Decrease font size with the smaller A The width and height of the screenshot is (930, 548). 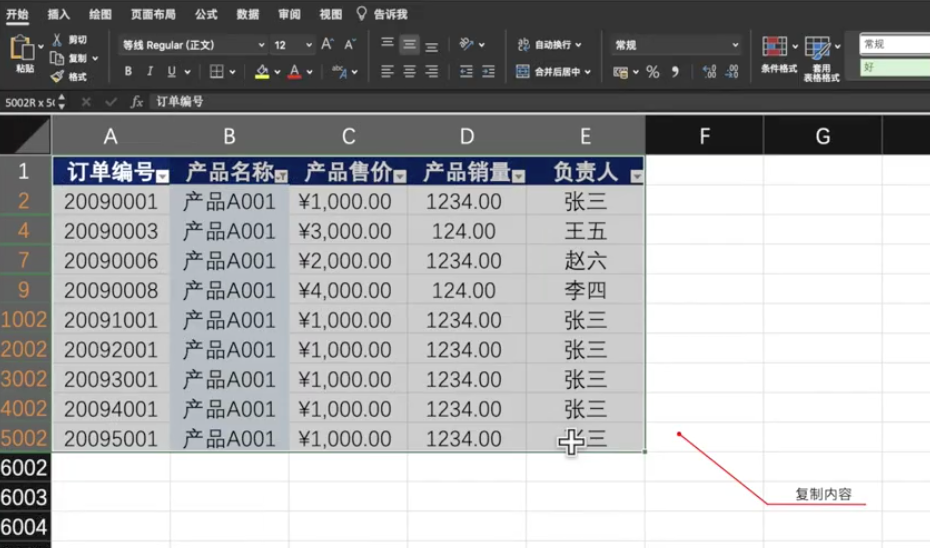[349, 44]
